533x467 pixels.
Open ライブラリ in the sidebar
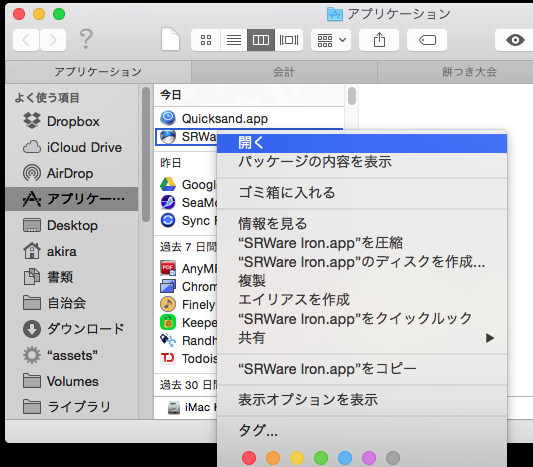pos(72,407)
